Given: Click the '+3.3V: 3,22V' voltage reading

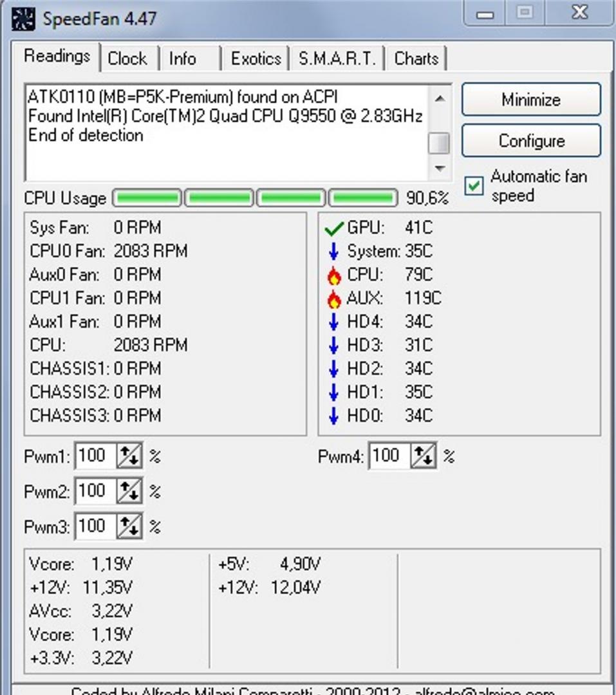Looking at the screenshot, I should [80, 658].
